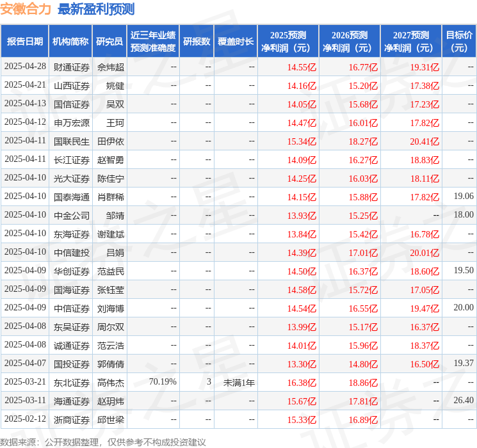Screen dimensions: 477x448
Task: Click 海通证券 institution name
Action: pyautogui.click(x=72, y=401)
